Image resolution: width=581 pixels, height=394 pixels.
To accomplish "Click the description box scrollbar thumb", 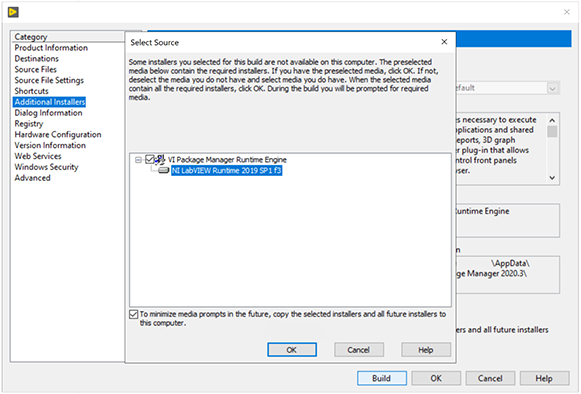I will pos(552,132).
